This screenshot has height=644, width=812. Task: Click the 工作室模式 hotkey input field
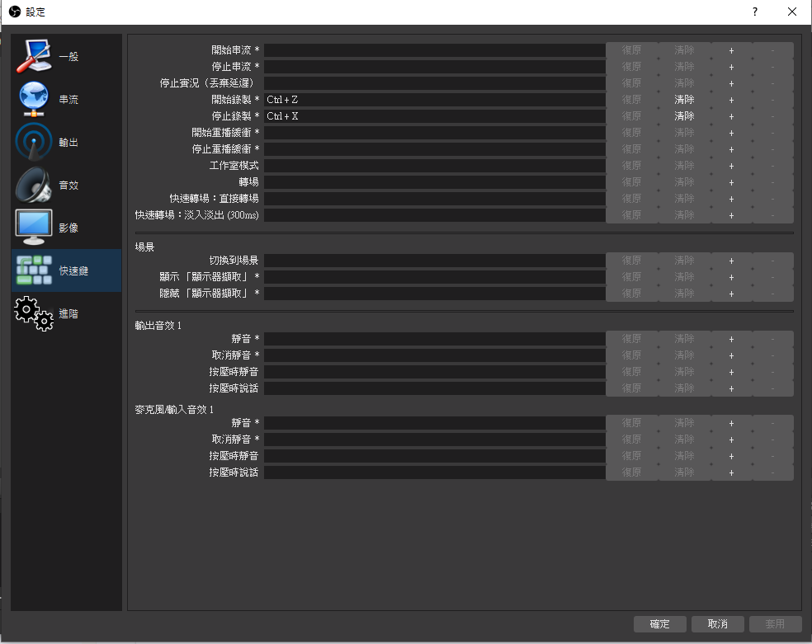[x=435, y=166]
